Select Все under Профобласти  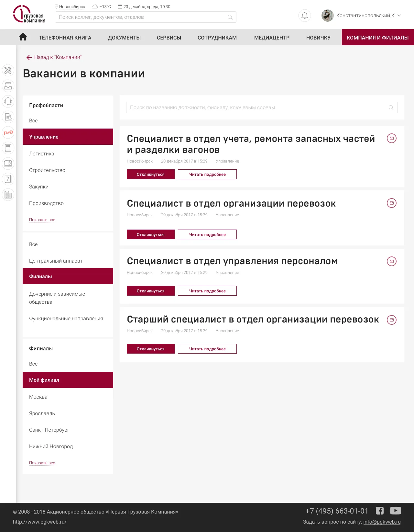pos(33,120)
